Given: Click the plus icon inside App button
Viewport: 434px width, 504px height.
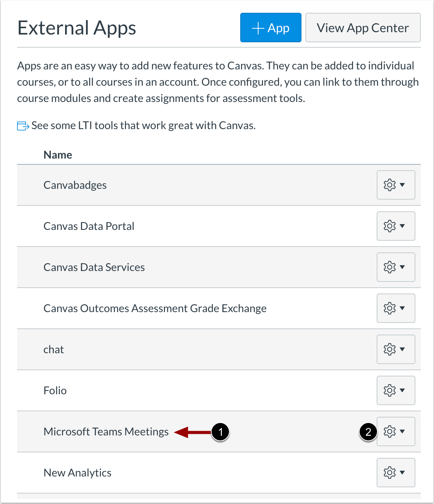Looking at the screenshot, I should 258,28.
